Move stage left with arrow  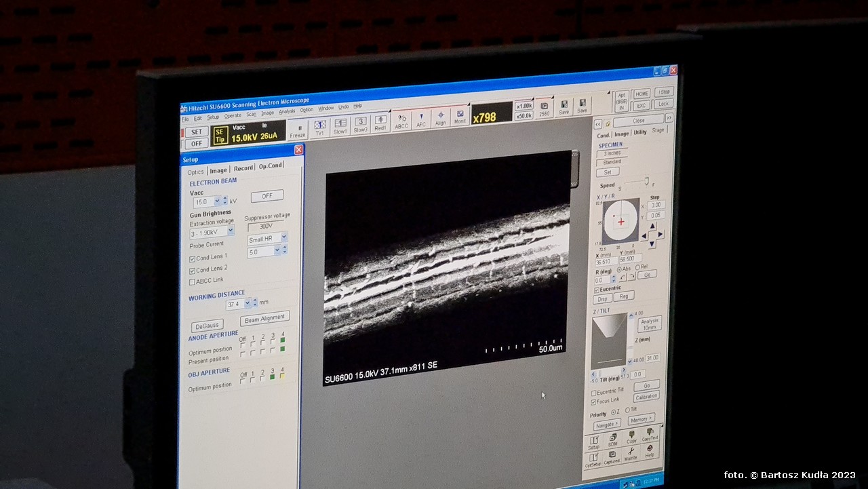point(644,236)
